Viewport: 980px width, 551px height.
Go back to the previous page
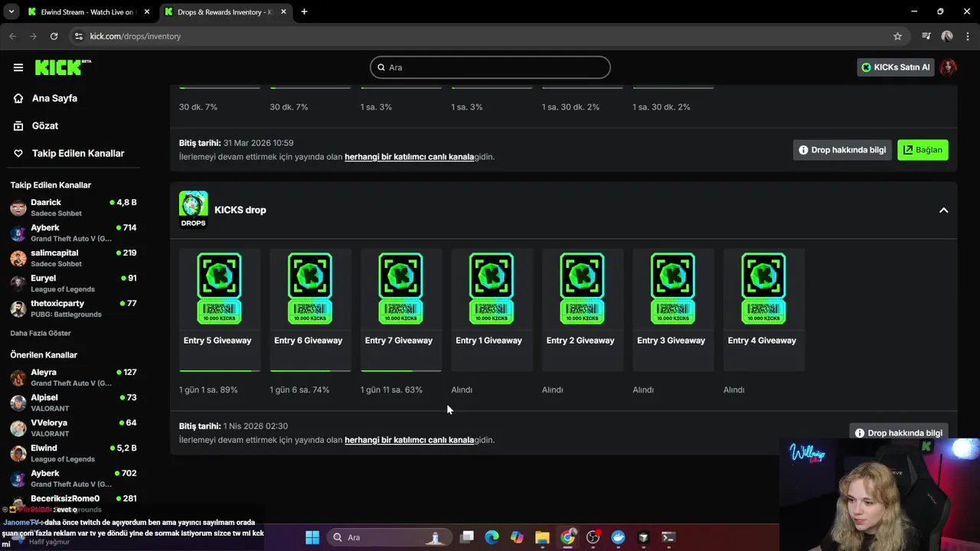point(12,36)
